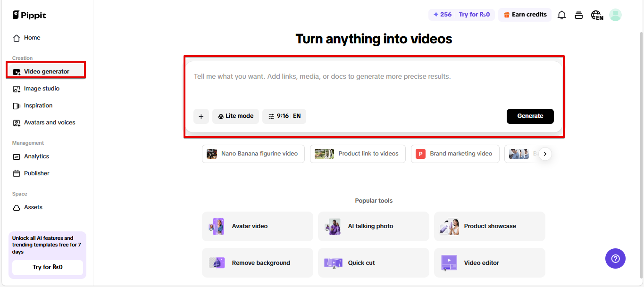Click the plus icon to add media

coord(201,116)
